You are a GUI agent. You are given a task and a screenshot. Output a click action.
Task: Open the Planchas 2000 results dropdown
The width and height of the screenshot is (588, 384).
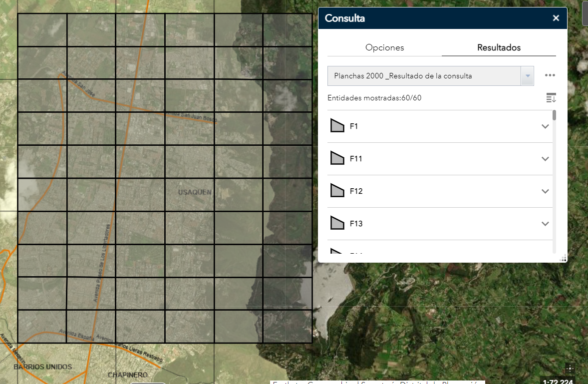tap(527, 76)
